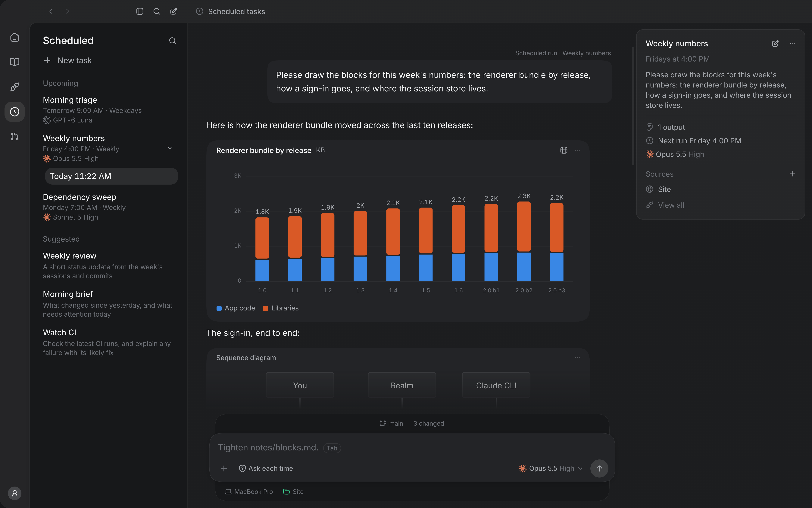Open the Site folder selector

coord(293,491)
